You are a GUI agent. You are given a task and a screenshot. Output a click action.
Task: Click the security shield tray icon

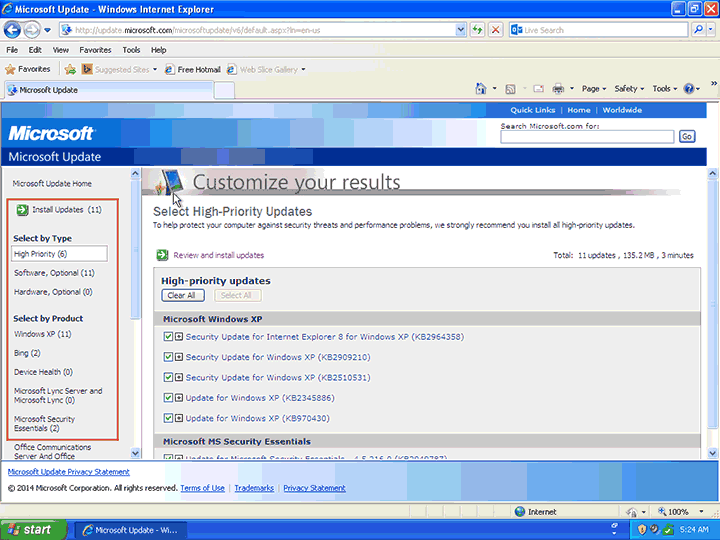(x=642, y=529)
